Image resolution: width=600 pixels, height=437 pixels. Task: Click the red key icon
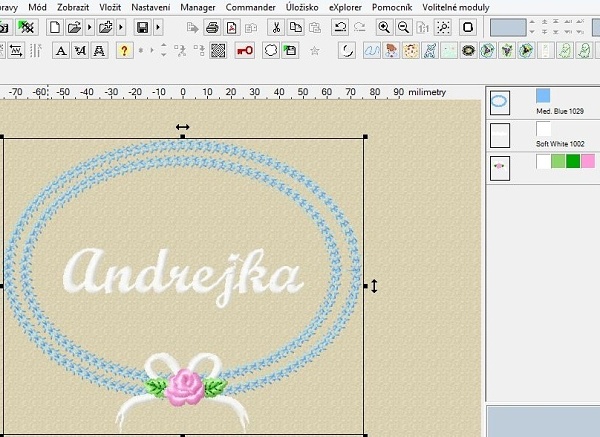[244, 50]
